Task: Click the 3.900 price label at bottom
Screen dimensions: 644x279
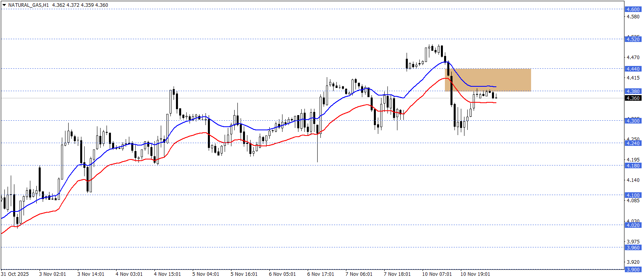Action: point(633,269)
